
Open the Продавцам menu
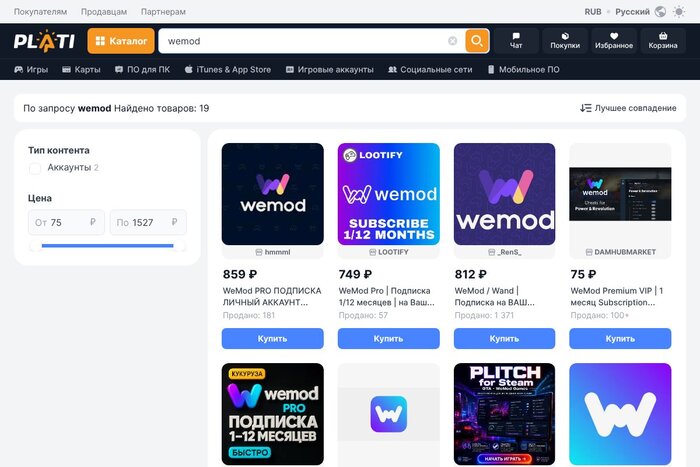pos(104,12)
